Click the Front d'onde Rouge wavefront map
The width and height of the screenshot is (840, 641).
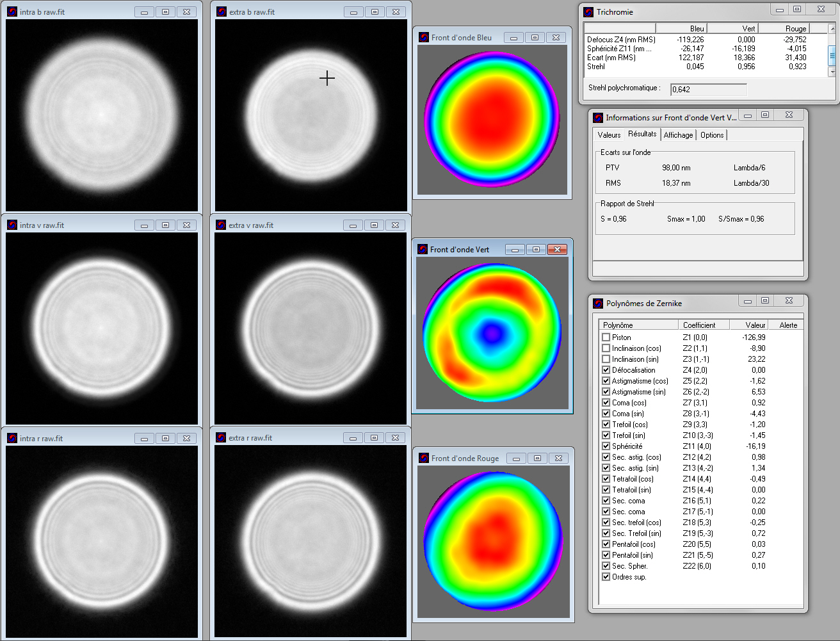(493, 541)
